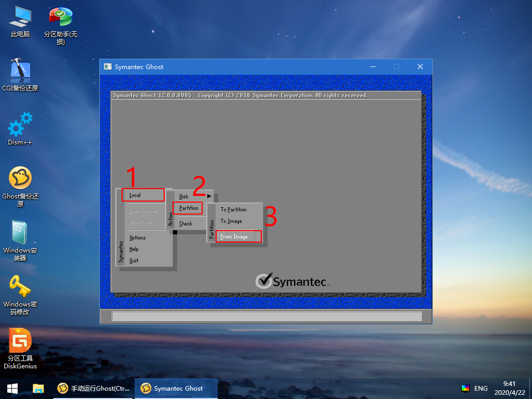Choose To Partition in Partition submenu
Screen dimensions: 532x399
233,210
